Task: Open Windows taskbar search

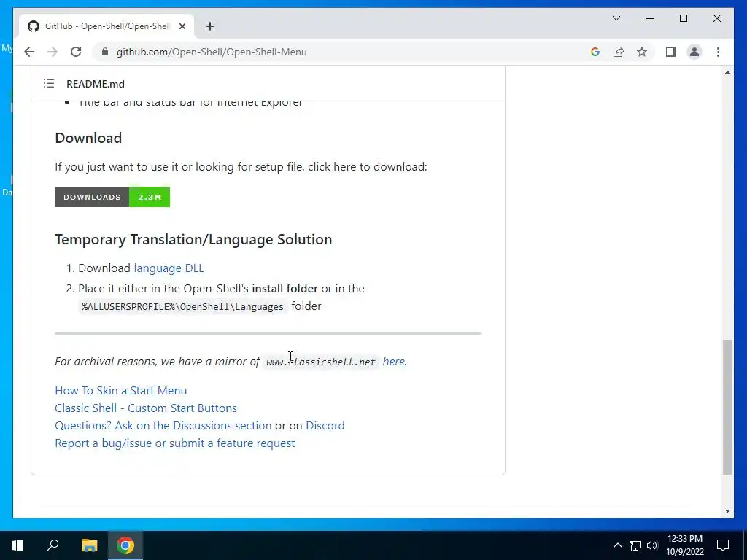Action: (53, 545)
